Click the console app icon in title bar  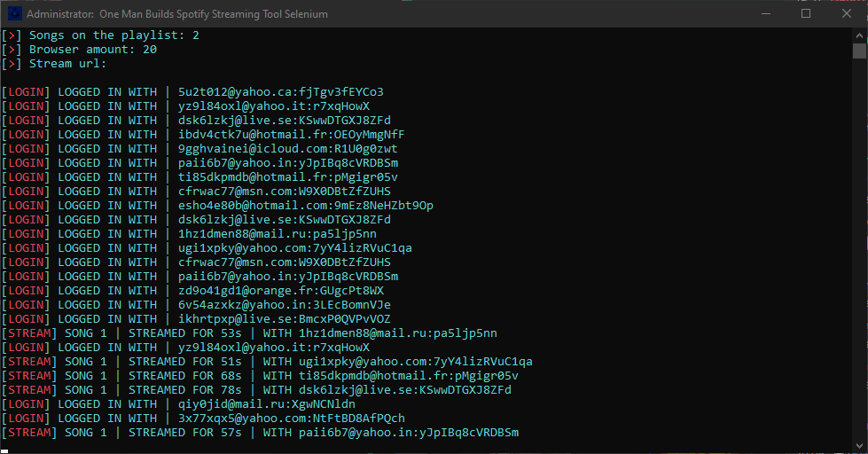(x=15, y=14)
